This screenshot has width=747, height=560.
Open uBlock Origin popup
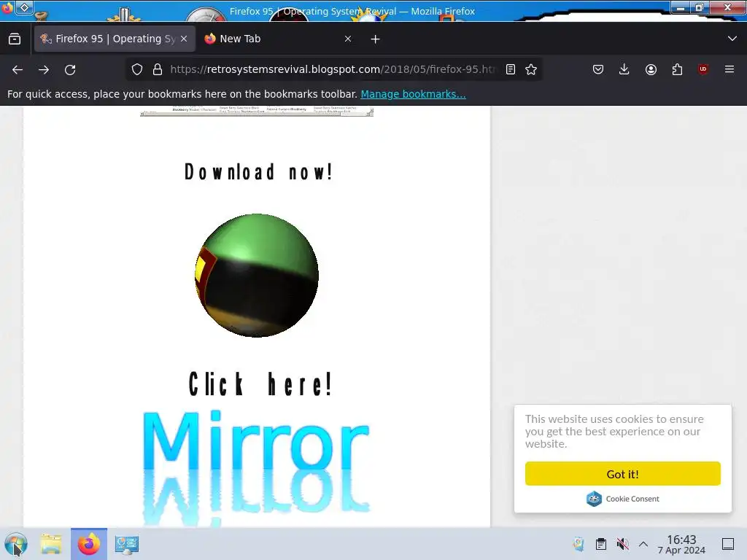point(703,69)
